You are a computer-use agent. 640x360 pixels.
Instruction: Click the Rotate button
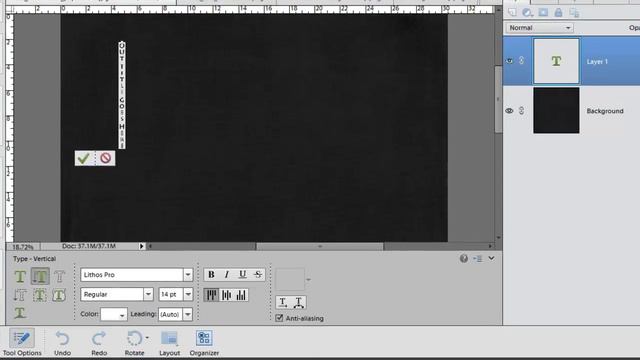tap(134, 342)
